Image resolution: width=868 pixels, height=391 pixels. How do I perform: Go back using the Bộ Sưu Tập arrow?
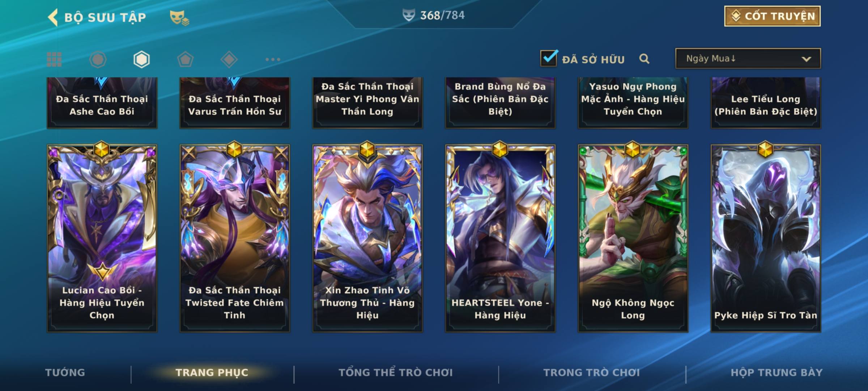pos(53,17)
